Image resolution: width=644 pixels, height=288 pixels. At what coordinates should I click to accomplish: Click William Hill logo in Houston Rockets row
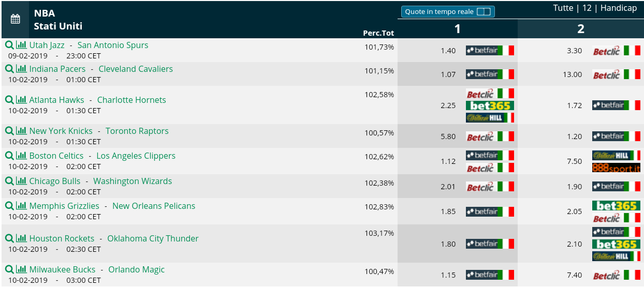tap(616, 256)
